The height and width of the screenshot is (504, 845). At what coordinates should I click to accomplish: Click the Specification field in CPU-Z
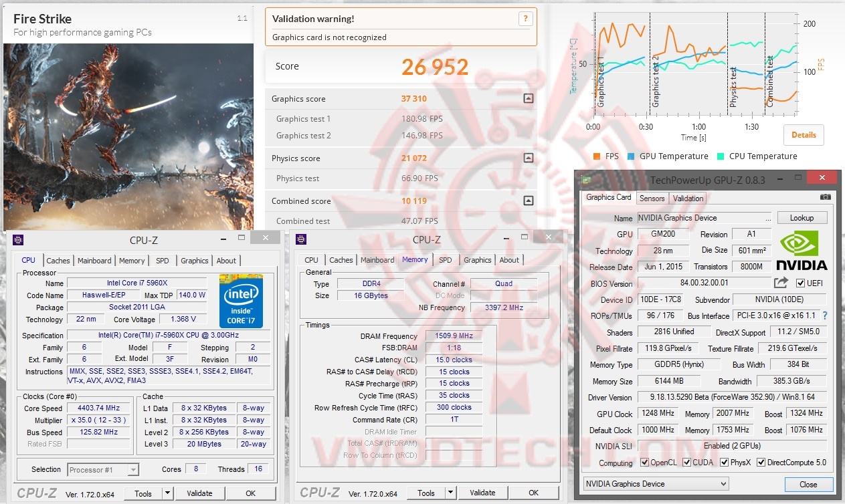[x=170, y=336]
